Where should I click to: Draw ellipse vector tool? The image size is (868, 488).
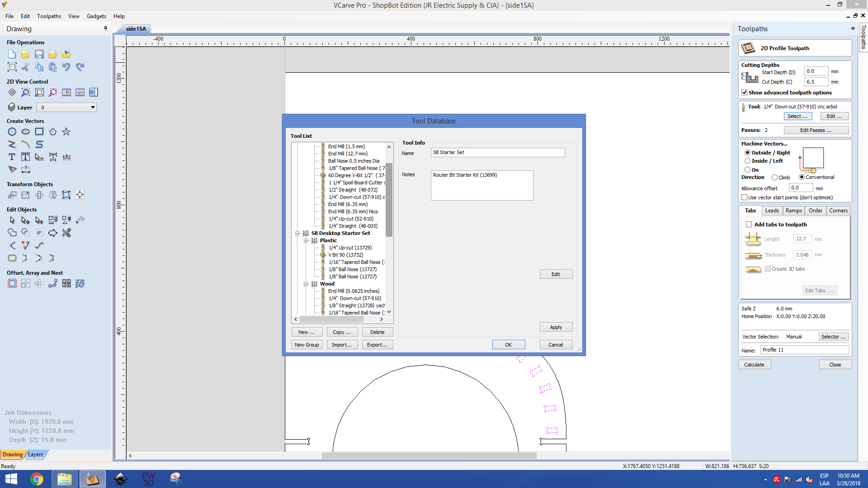coord(26,131)
